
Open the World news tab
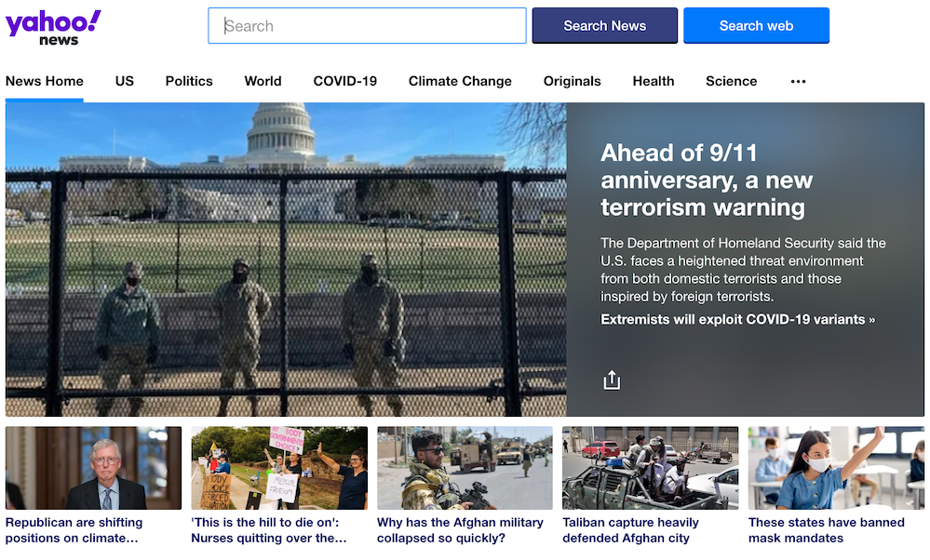click(x=263, y=82)
